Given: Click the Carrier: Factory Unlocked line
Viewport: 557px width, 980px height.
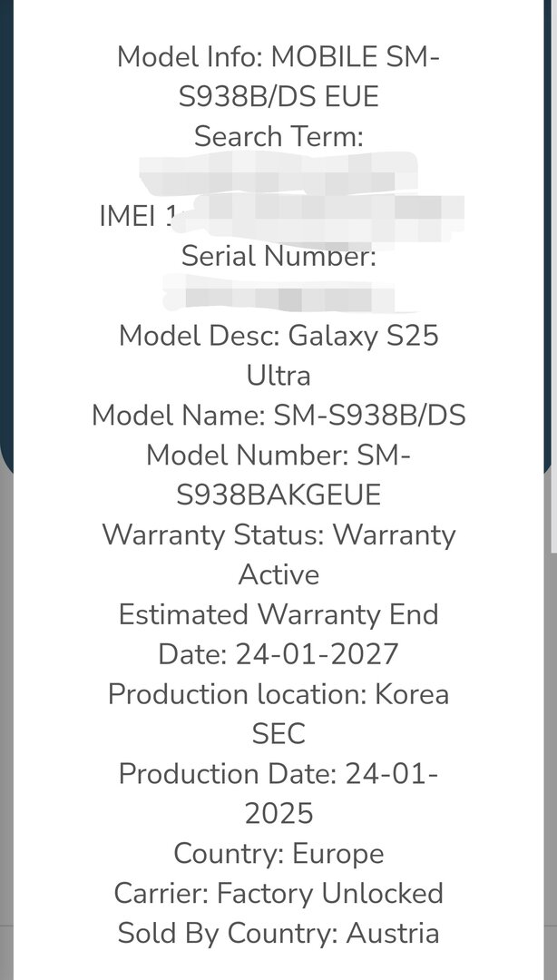Looking at the screenshot, I should pos(278,894).
